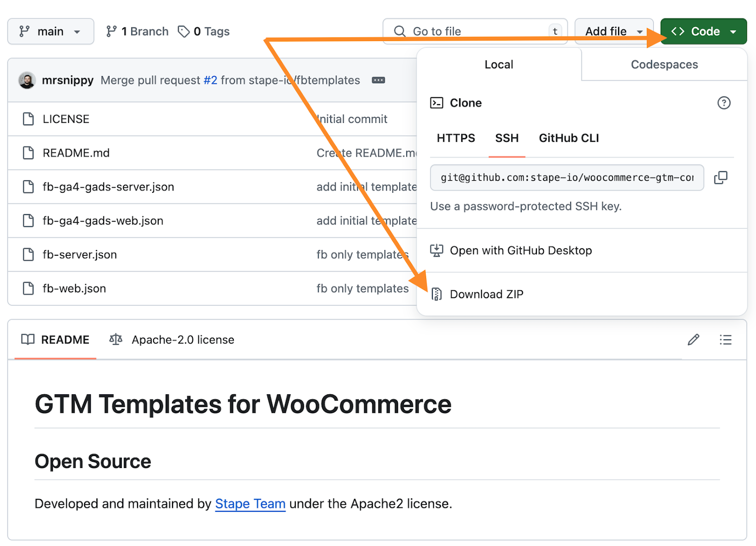Open fb-ga4-gads-server.json file
The image size is (756, 546).
(x=108, y=187)
